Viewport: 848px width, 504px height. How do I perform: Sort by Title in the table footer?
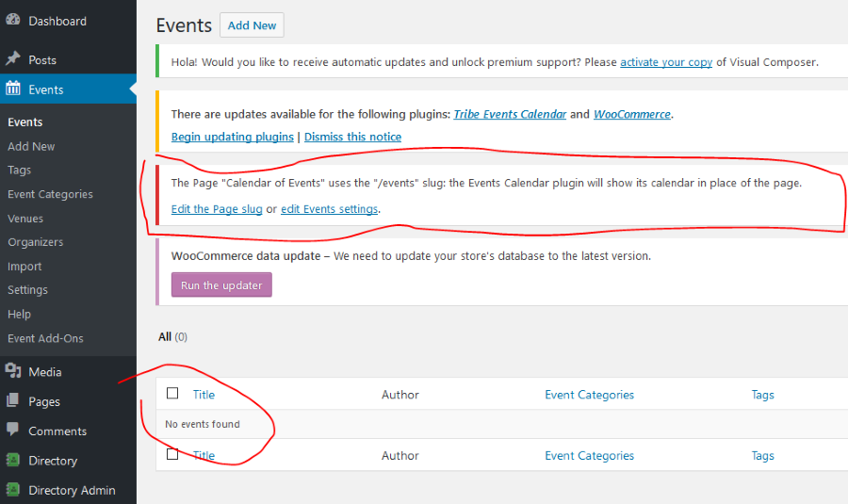(204, 456)
